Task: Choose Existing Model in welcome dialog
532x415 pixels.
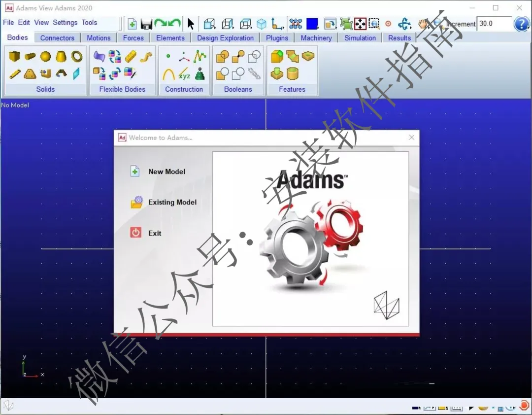Action: [x=164, y=203]
